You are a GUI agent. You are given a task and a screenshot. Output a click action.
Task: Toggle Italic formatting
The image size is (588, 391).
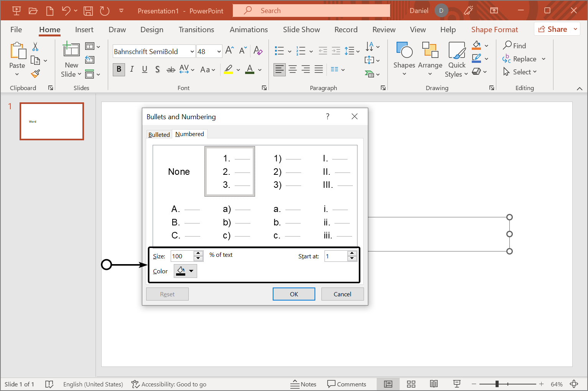pos(132,69)
